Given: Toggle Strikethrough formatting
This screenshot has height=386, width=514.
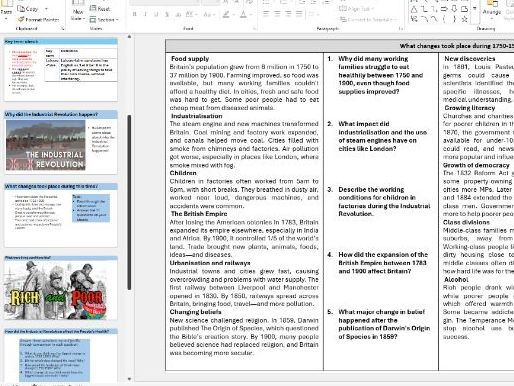Looking at the screenshot, I should (x=178, y=14).
